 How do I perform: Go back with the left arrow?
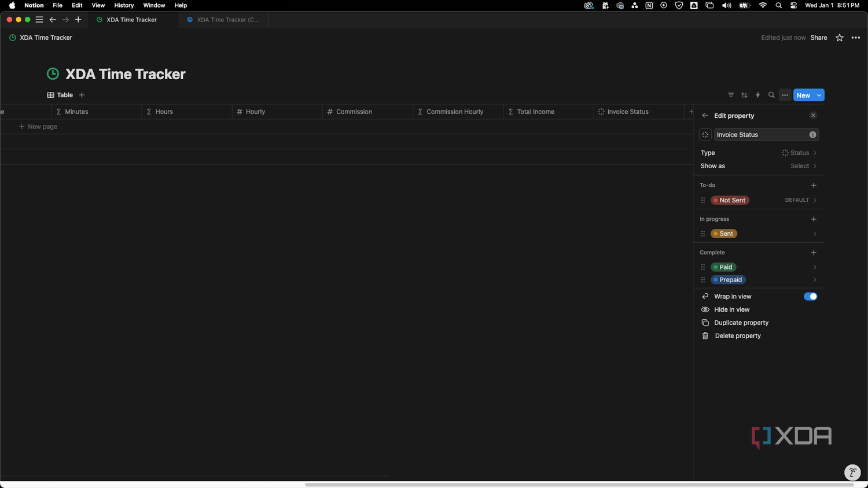53,20
